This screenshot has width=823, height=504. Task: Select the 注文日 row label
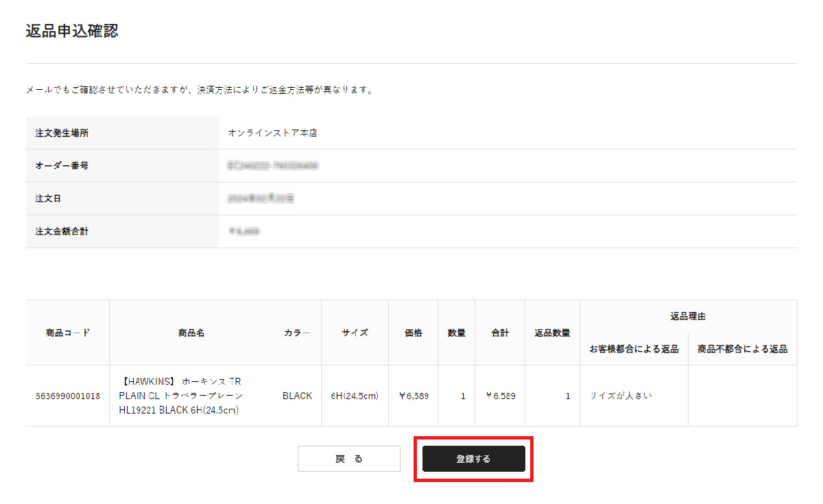[48, 199]
